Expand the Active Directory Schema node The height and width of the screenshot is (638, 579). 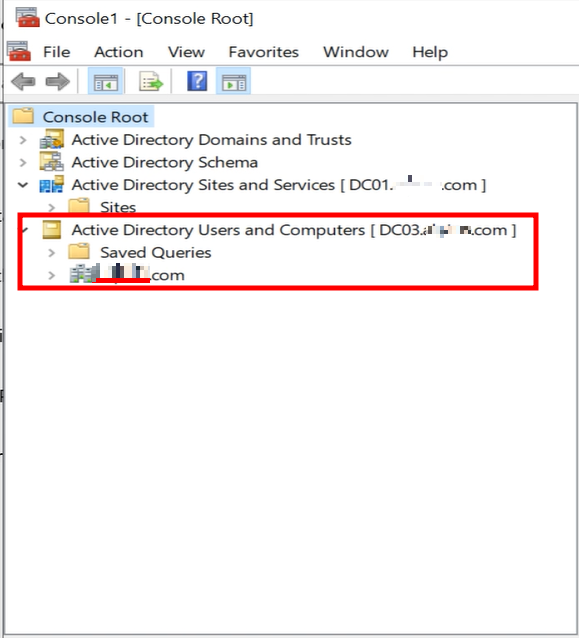[x=23, y=163]
